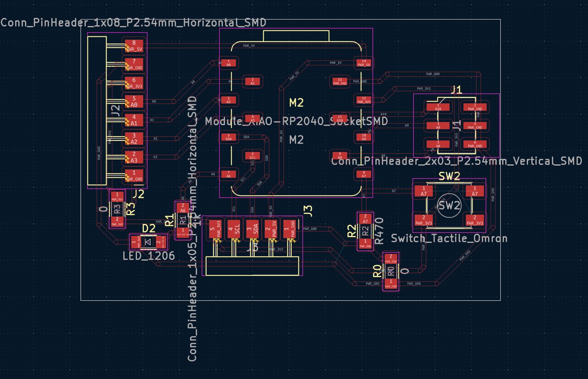The image size is (588, 379).
Task: Click resistor R3 pad 1 PWR_3V3
Action: click(117, 197)
